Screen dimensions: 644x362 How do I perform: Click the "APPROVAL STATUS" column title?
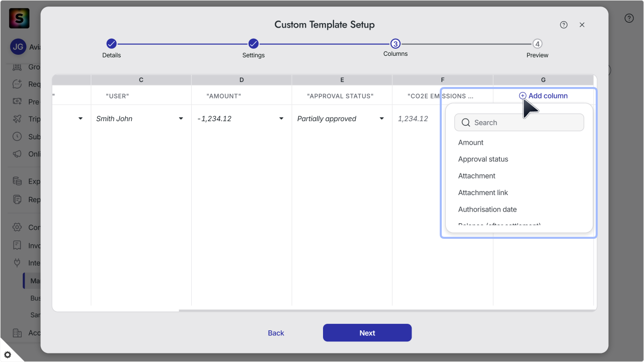(x=340, y=96)
